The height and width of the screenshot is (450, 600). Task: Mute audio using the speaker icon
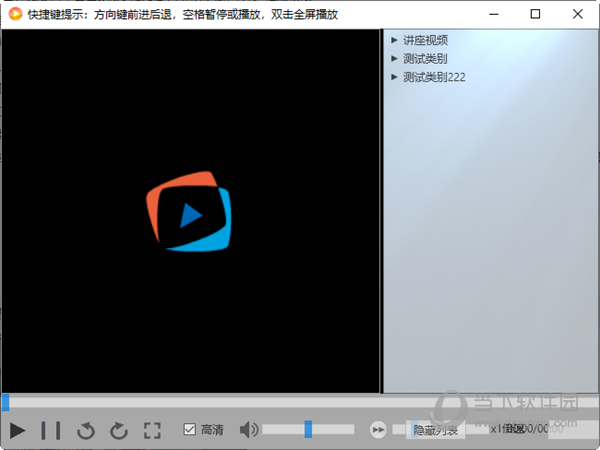click(x=248, y=430)
